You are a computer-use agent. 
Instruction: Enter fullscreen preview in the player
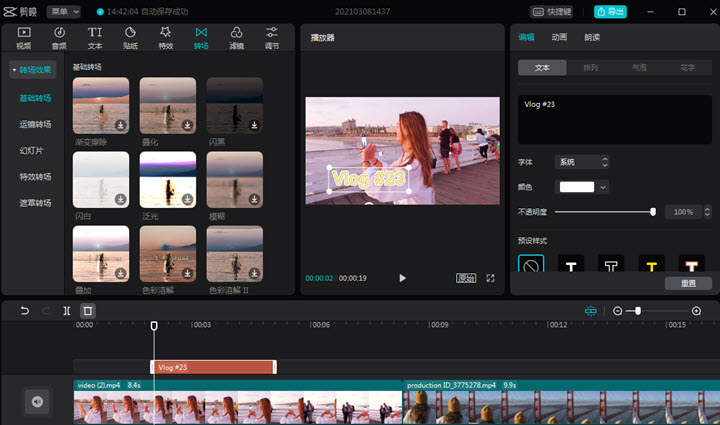491,278
